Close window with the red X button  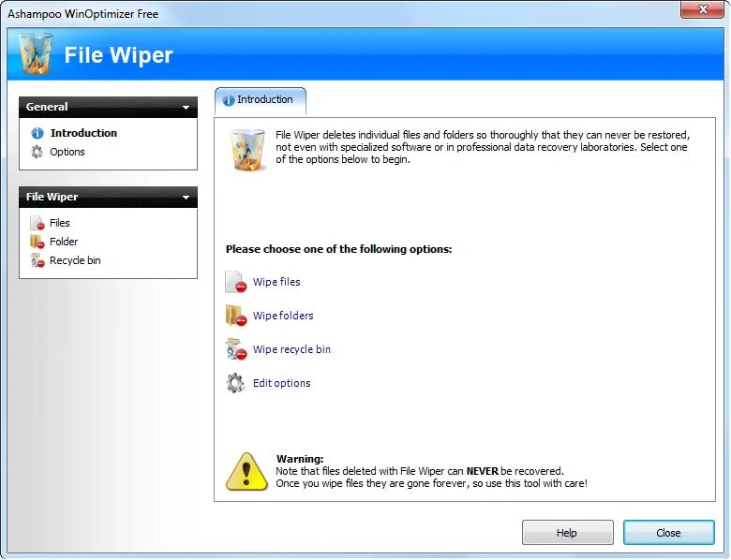pyautogui.click(x=703, y=9)
